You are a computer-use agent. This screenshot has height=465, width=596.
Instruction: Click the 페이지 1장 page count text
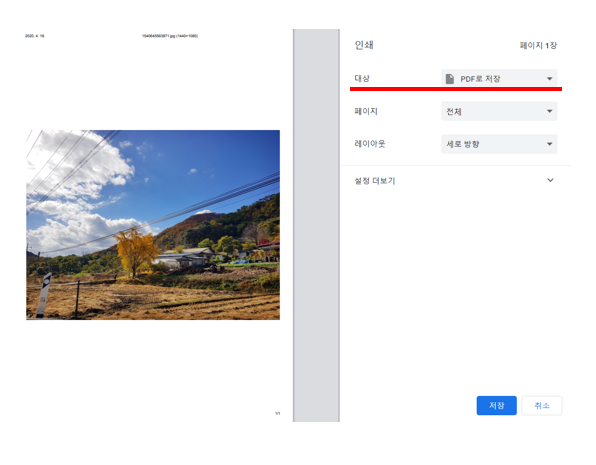[x=538, y=46]
